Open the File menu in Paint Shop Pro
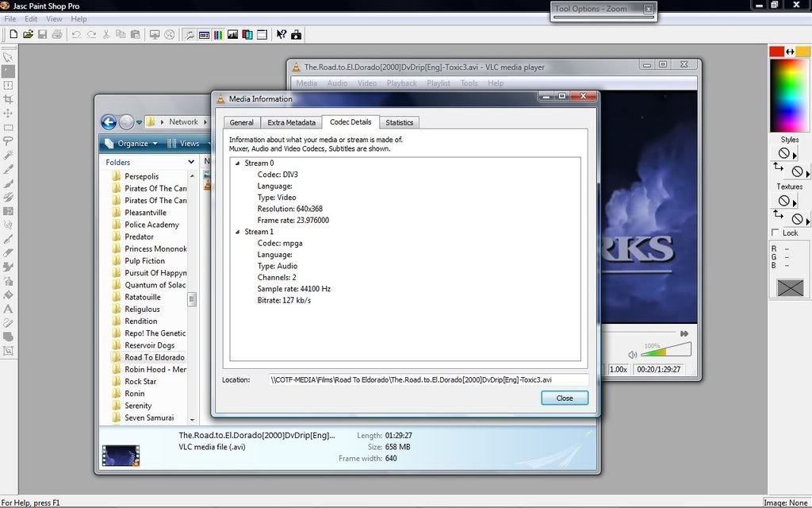The image size is (812, 508). pos(10,19)
